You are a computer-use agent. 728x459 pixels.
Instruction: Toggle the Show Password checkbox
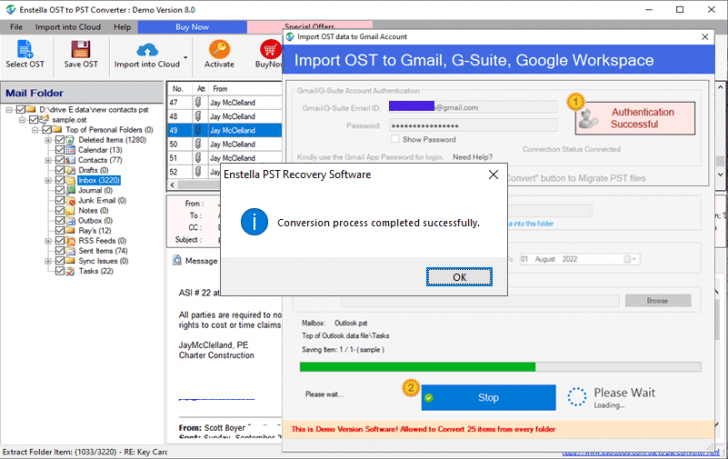click(395, 139)
